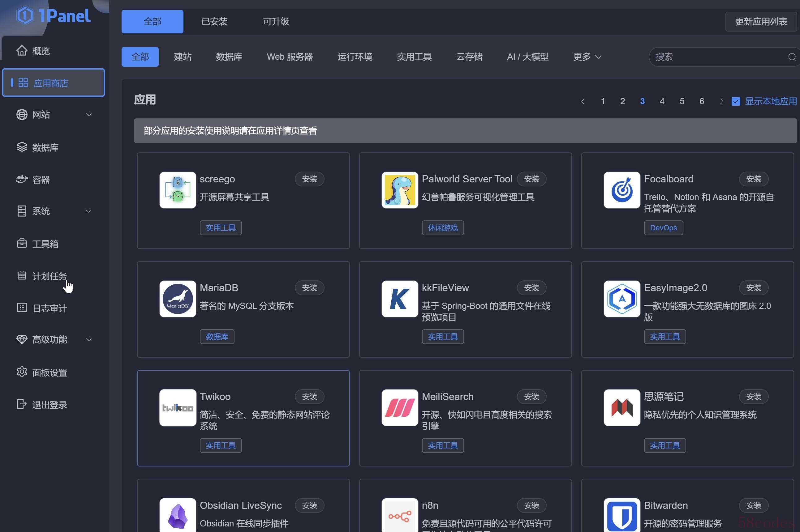Image resolution: width=800 pixels, height=532 pixels.
Task: Filter by Web 服务器 category
Action: (290, 57)
